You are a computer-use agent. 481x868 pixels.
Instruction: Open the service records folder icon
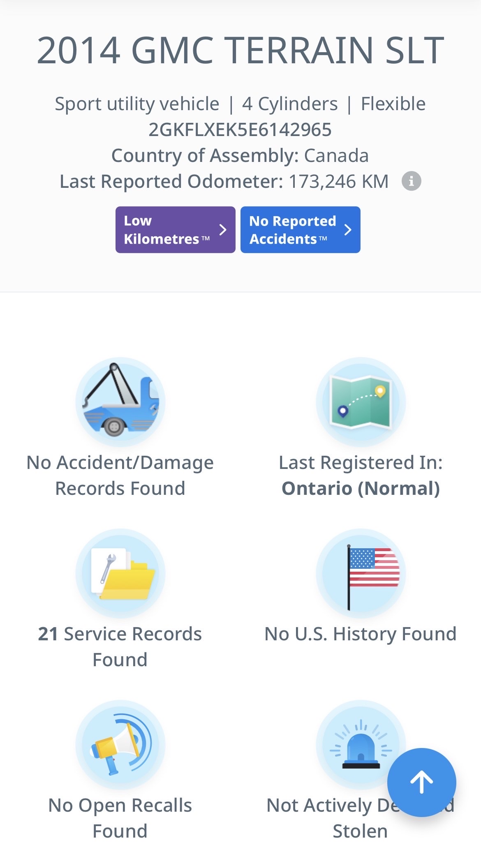coord(120,573)
